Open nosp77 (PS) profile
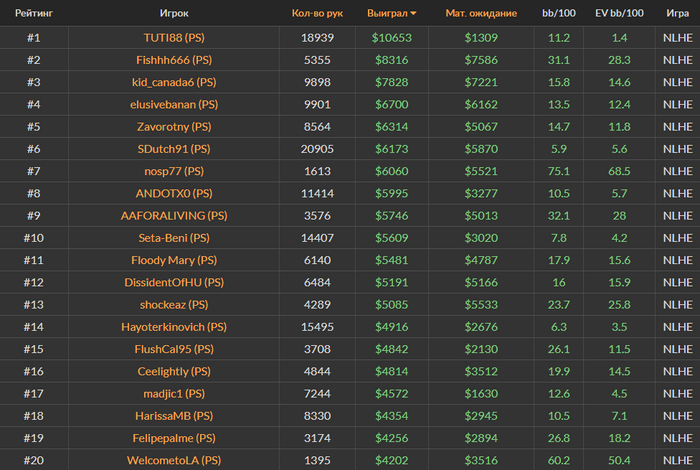The image size is (700, 470). pos(174,171)
